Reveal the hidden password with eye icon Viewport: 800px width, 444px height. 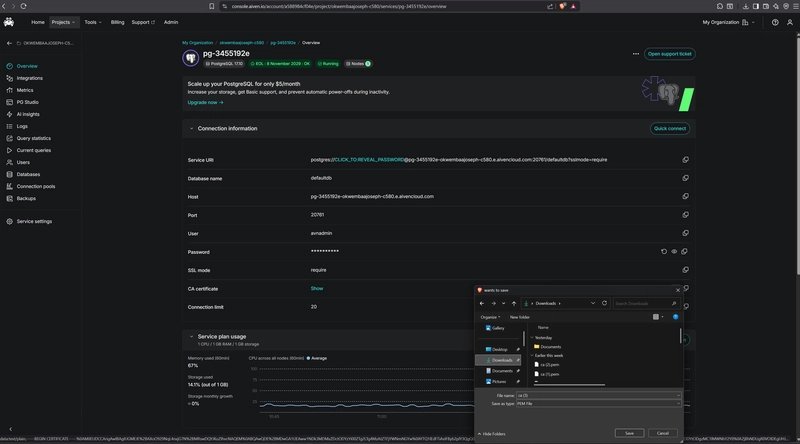pos(674,252)
